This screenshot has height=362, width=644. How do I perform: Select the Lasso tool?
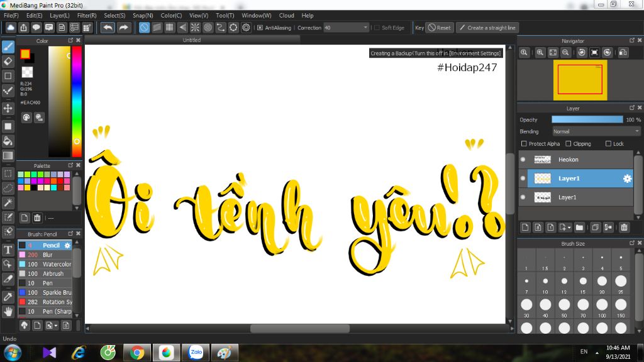(8, 188)
